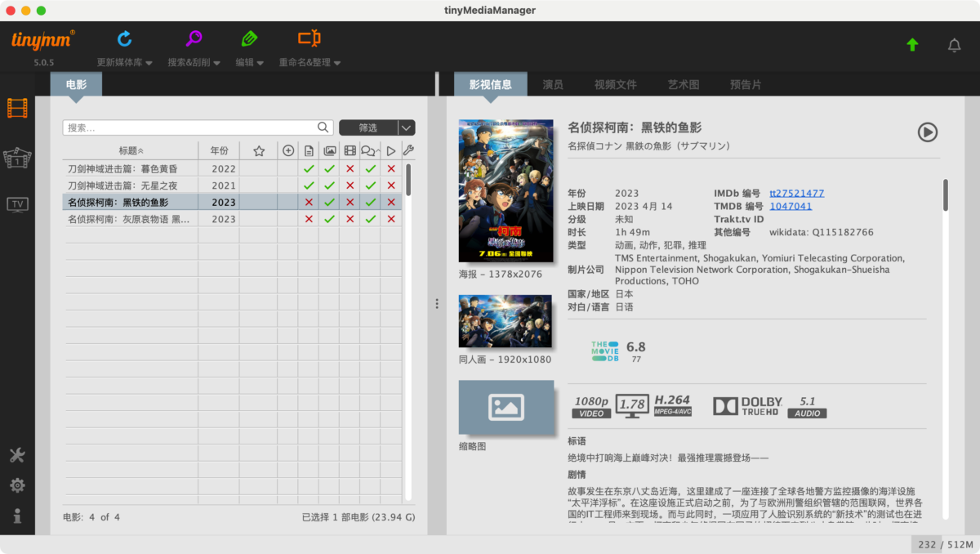Open the 预告片 tab

746,84
